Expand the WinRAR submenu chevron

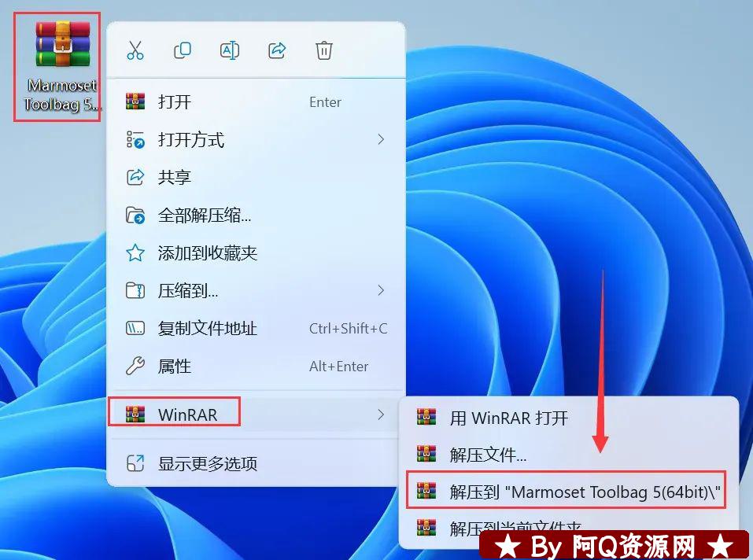[381, 414]
